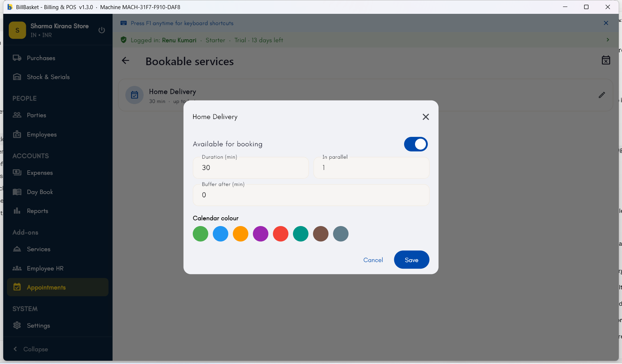The height and width of the screenshot is (364, 622).
Task: Open Employees page
Action: (58, 134)
